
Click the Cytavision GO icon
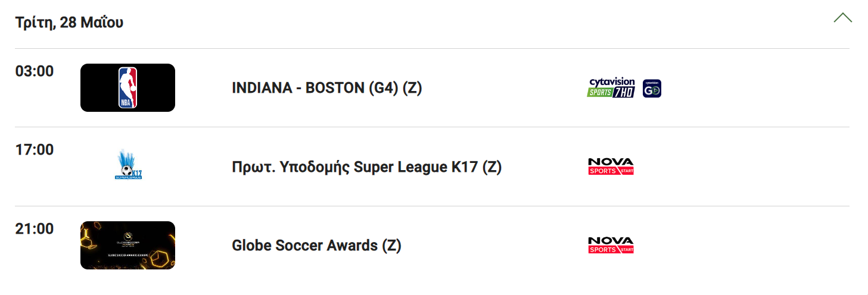(x=652, y=88)
